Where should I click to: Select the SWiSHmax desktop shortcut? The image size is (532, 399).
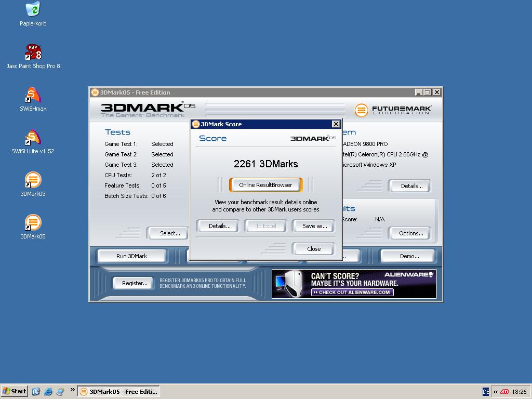pyautogui.click(x=33, y=99)
